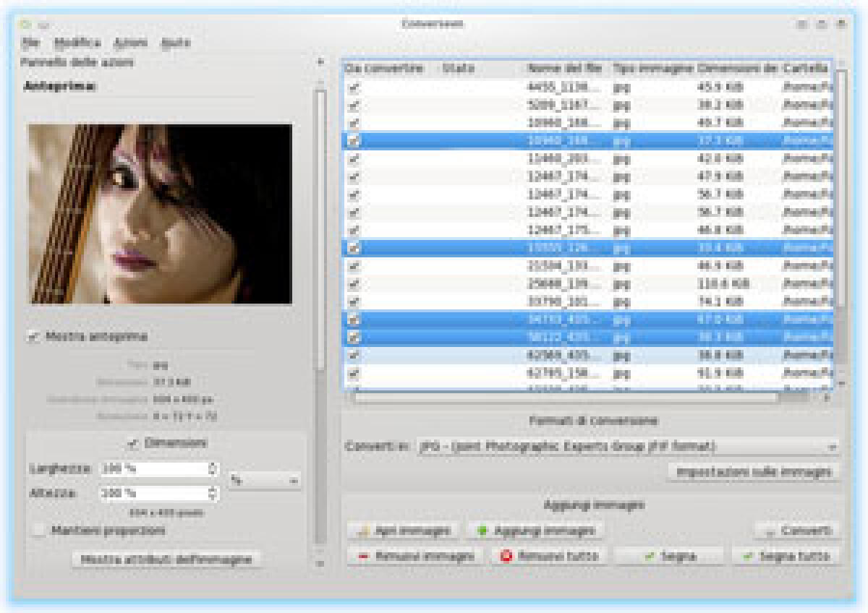Uncheck the checkbox of the 42.0 KiB row

[x=354, y=158]
